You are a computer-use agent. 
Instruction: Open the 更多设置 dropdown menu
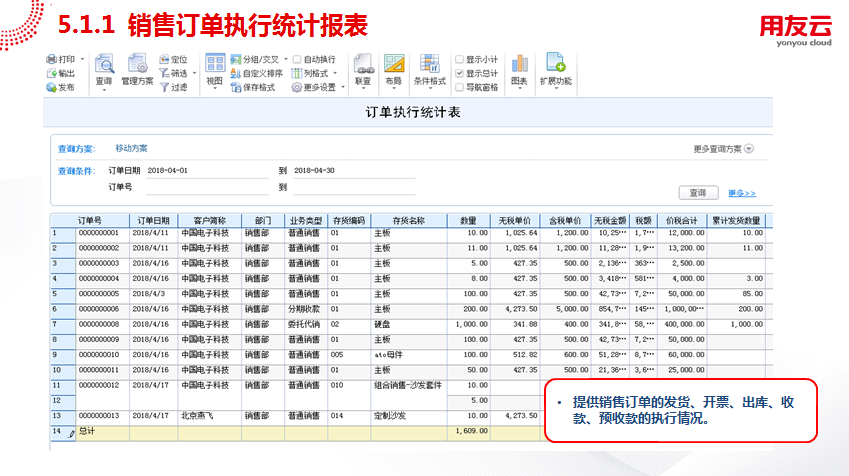pos(319,87)
